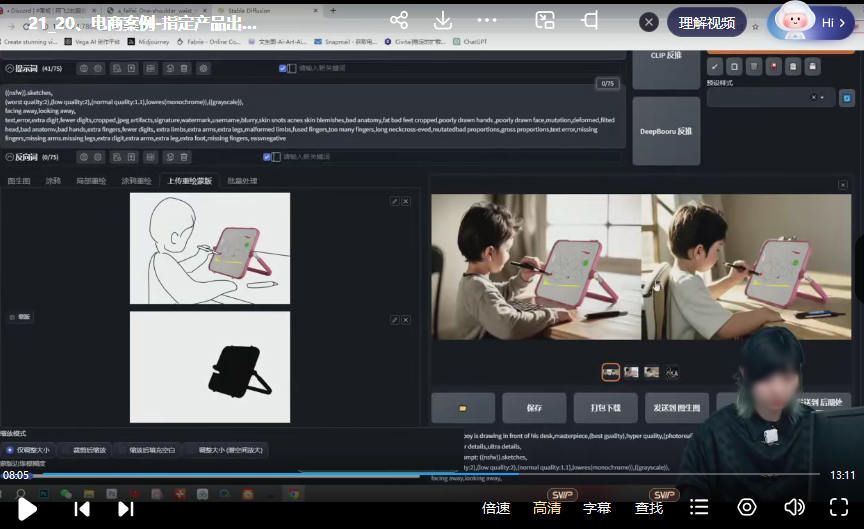Click the share icon in video header
This screenshot has height=529, width=864.
[x=399, y=21]
